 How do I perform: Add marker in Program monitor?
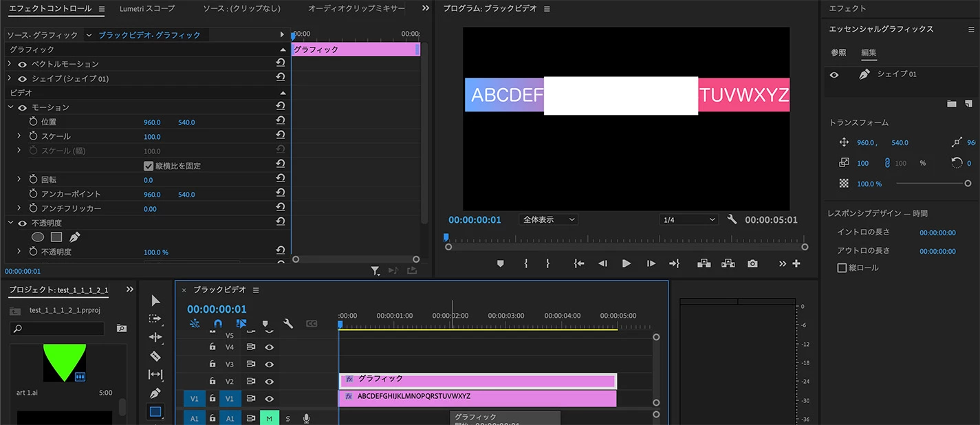tap(501, 263)
